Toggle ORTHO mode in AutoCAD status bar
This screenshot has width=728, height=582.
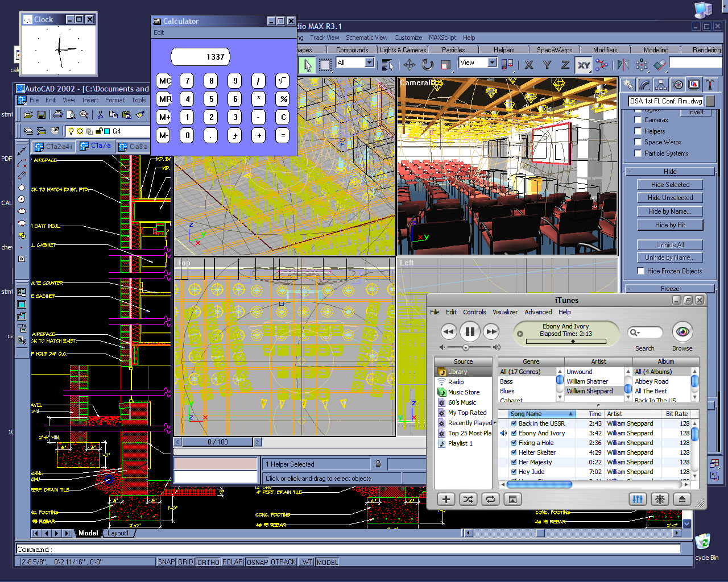pyautogui.click(x=208, y=562)
